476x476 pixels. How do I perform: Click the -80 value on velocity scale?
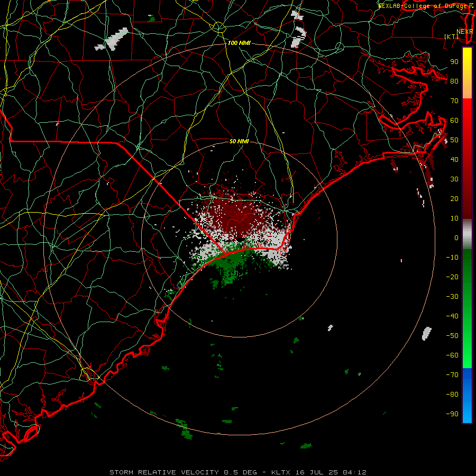[x=452, y=395]
